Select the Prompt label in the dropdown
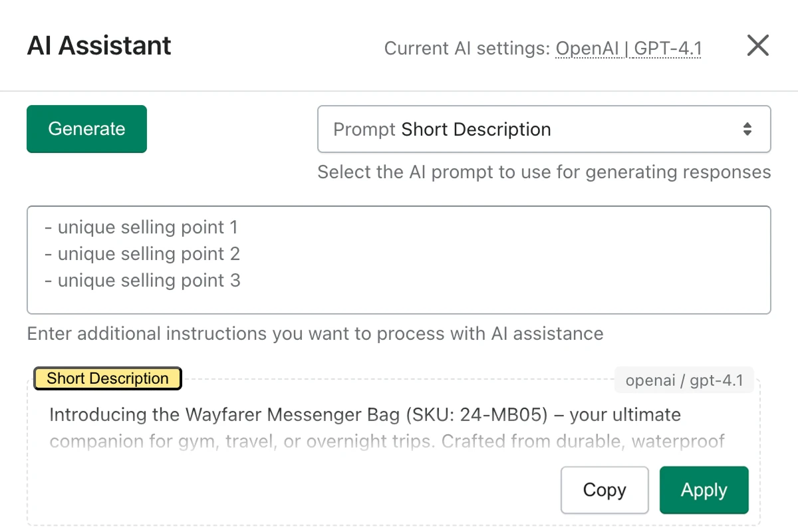 pyautogui.click(x=364, y=129)
